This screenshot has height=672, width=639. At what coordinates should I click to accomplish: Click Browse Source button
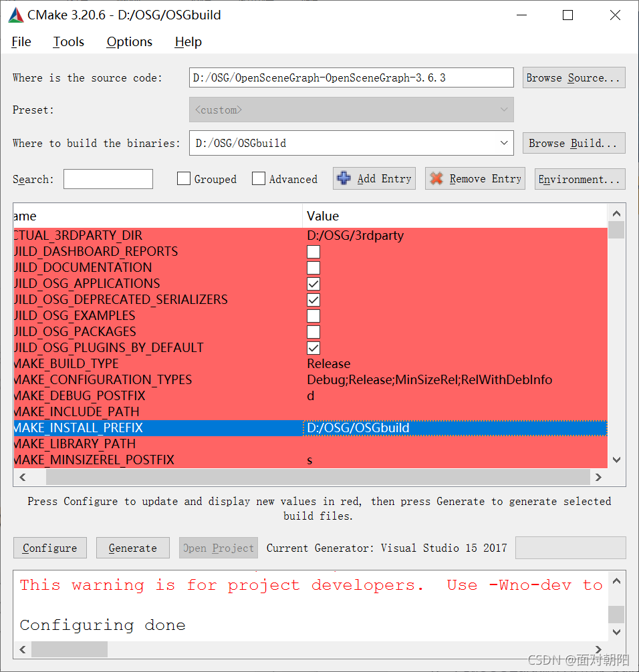[573, 77]
